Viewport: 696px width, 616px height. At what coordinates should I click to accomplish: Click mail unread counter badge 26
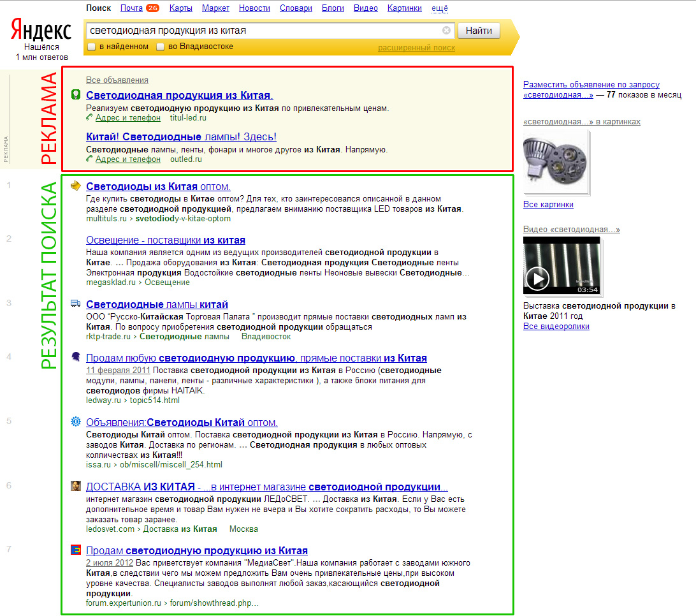coord(152,8)
